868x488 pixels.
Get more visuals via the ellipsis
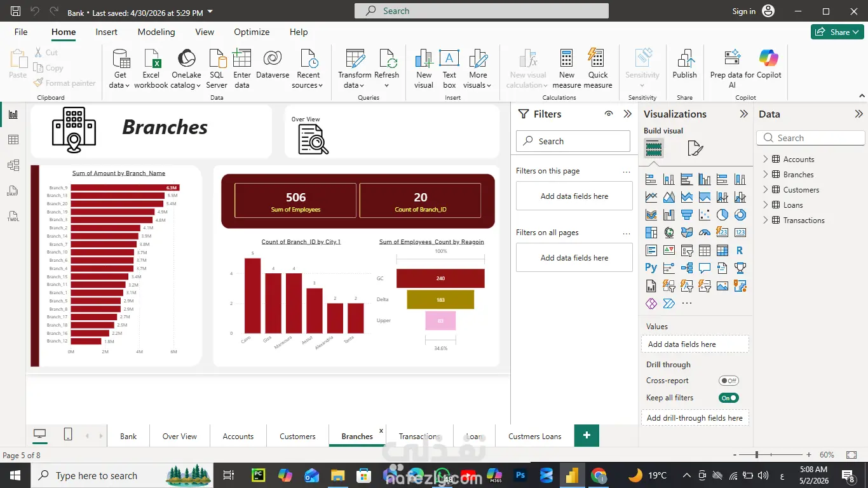click(687, 304)
